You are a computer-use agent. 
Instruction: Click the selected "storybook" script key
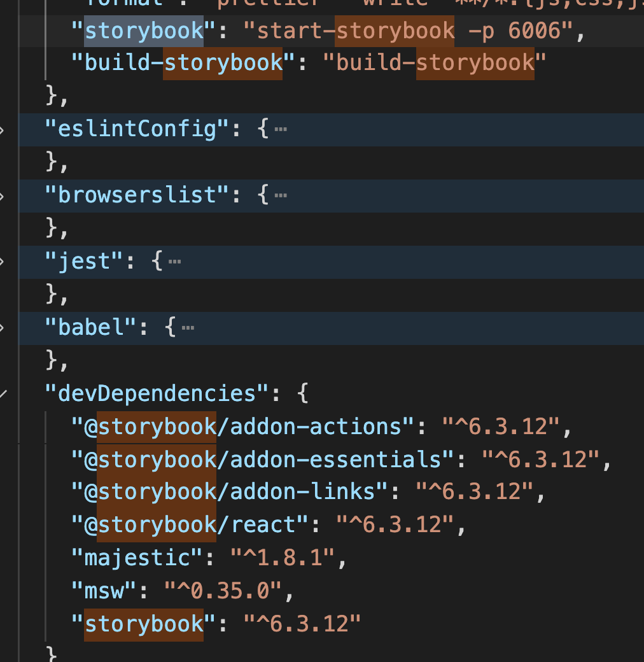(x=144, y=31)
